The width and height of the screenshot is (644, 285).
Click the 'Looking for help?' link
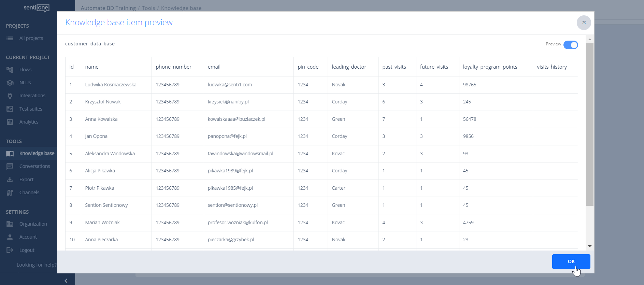point(37,265)
